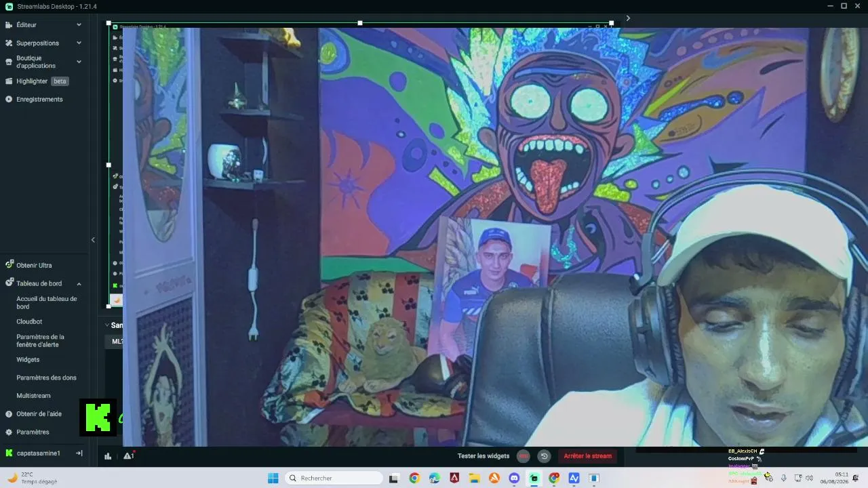Click the Highlighter icon
The image size is (868, 488).
9,81
